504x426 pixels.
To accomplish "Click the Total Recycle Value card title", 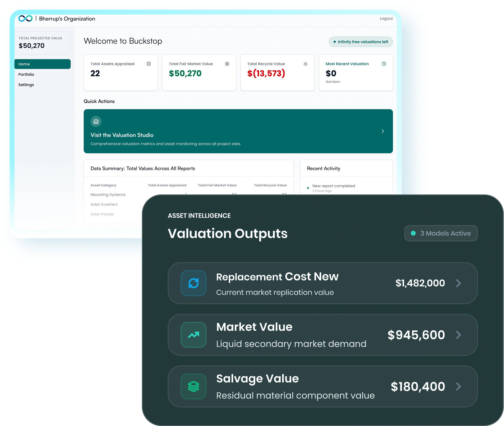I will click(266, 64).
